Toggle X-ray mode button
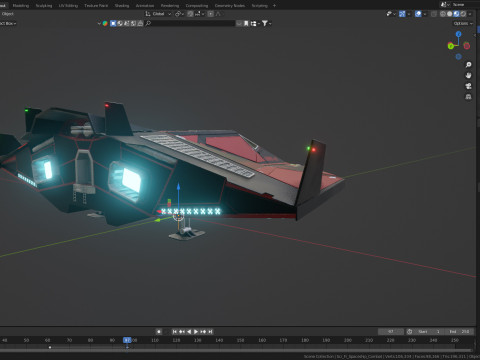The height and width of the screenshot is (360, 480). [x=434, y=14]
